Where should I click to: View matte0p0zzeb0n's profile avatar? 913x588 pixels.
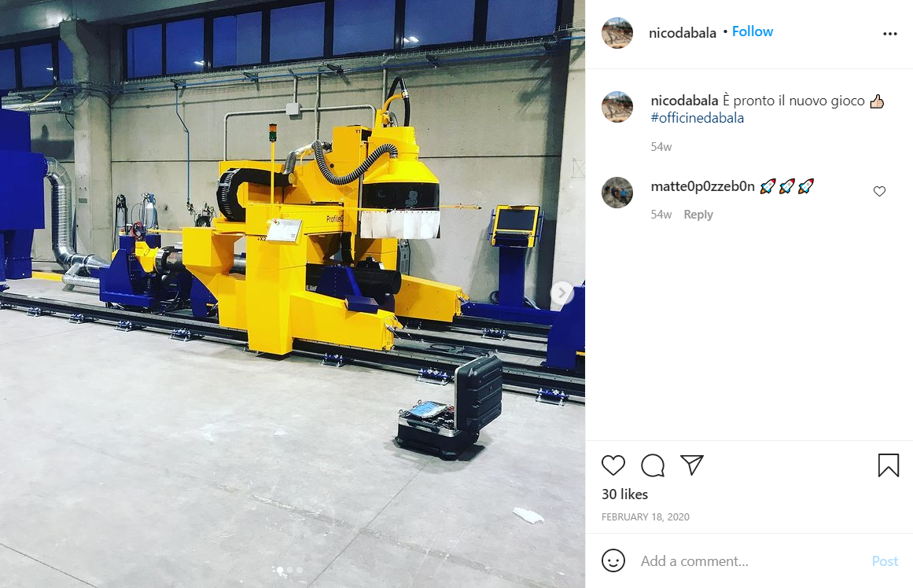click(617, 193)
